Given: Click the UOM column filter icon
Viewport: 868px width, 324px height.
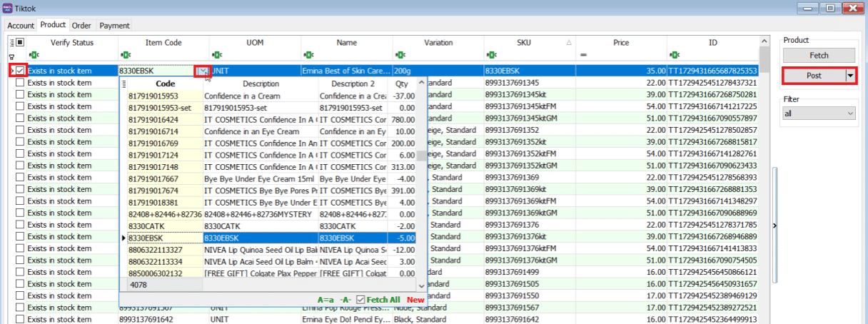Looking at the screenshot, I should [217, 55].
